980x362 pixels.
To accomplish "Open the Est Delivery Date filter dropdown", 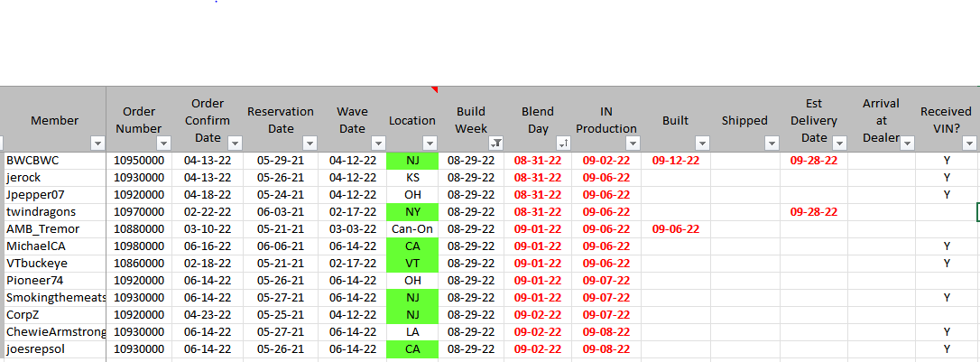I will (x=839, y=144).
